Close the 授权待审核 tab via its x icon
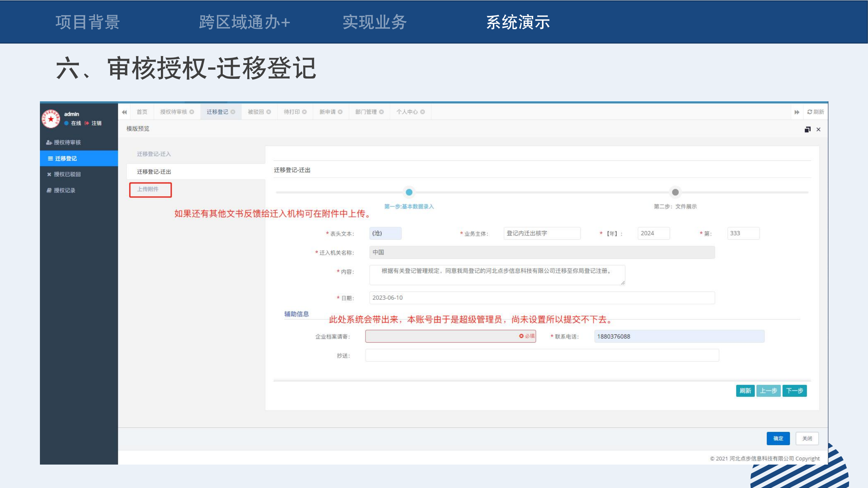The image size is (868, 488). tap(192, 112)
